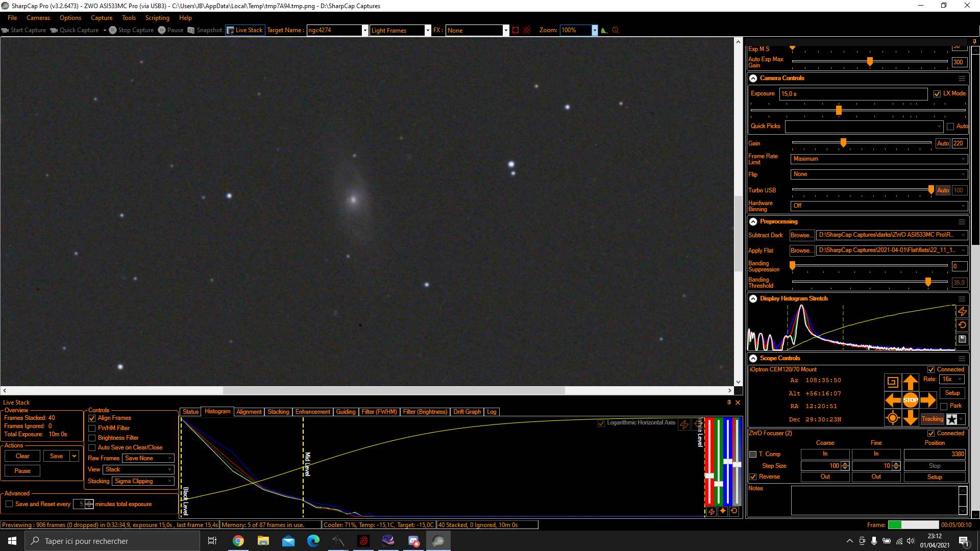
Task: Auto-stretch with the Display Histogram lightning bolt
Action: pos(962,311)
